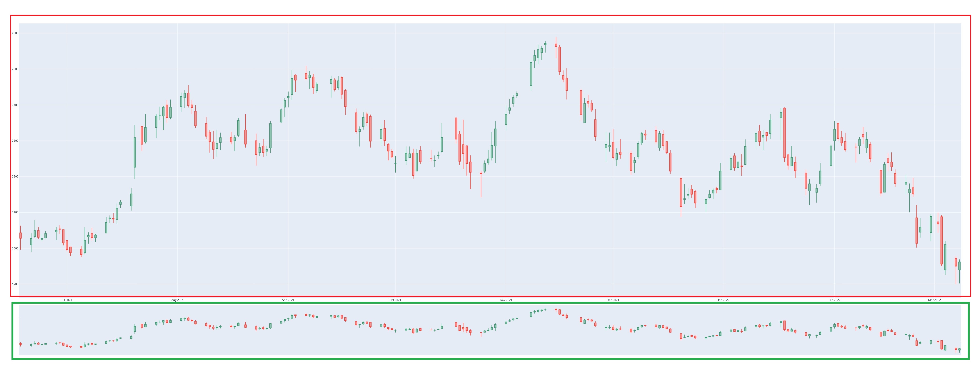Click the Jan 2022 x-axis label
The width and height of the screenshot is (980, 374).
[x=724, y=300]
